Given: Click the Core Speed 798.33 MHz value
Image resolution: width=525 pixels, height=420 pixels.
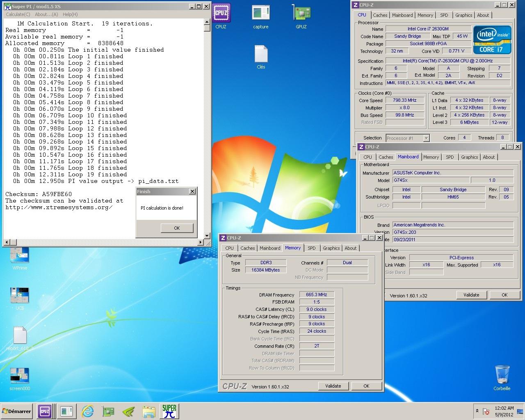Looking at the screenshot, I should pos(405,100).
